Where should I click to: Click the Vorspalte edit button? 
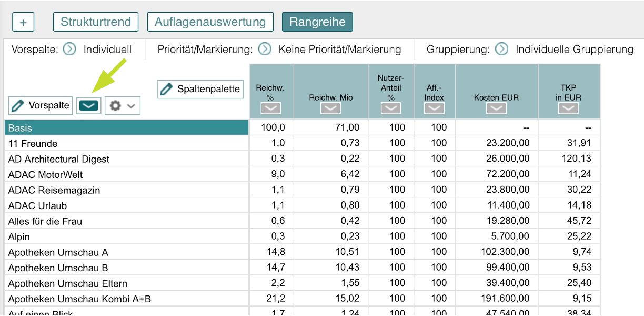(x=39, y=105)
